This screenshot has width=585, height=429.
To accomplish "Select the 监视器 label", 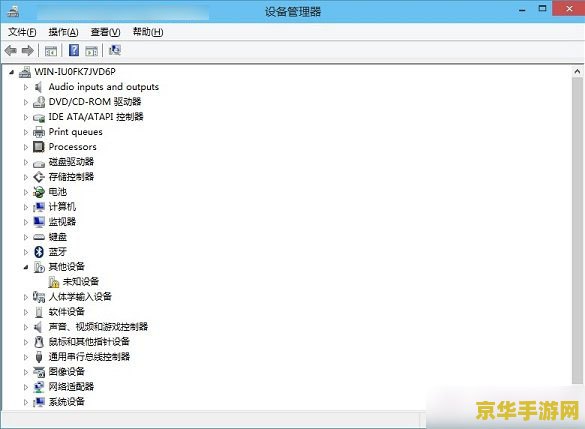I will tap(62, 222).
